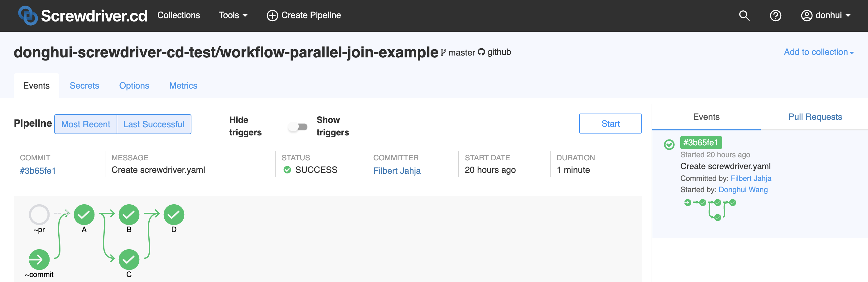Viewport: 868px width, 282px height.
Task: Click the '1 minute' duration value
Action: (573, 170)
